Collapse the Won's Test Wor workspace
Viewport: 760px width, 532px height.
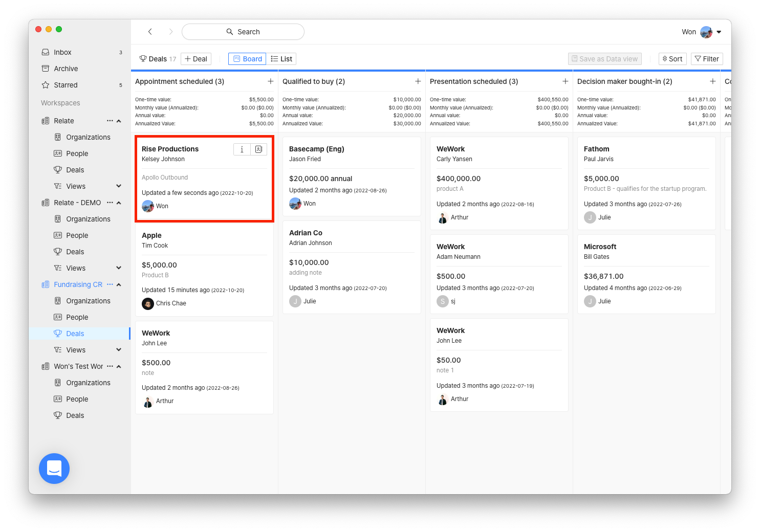pyautogui.click(x=119, y=366)
